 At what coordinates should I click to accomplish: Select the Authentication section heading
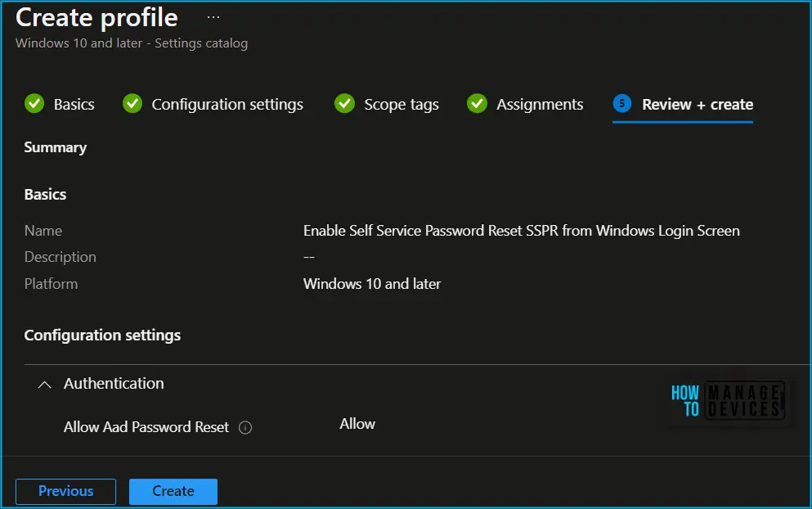point(114,384)
